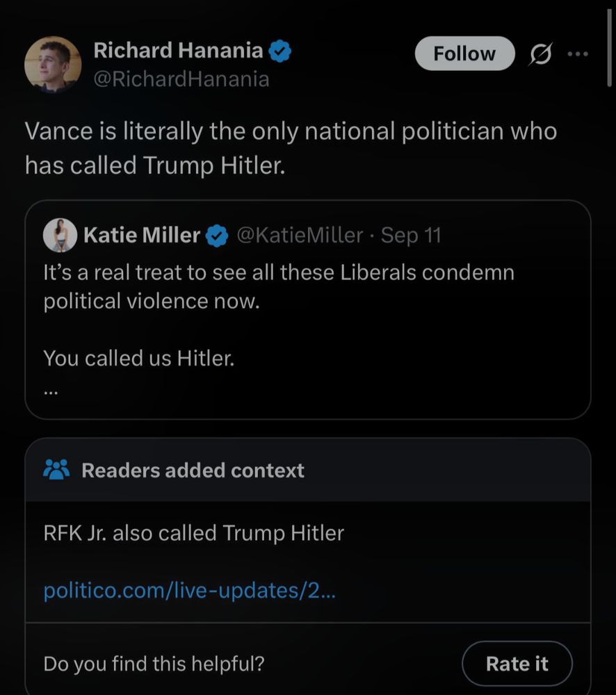
Task: Expand quoted post via trailing ellipsis
Action: point(51,389)
